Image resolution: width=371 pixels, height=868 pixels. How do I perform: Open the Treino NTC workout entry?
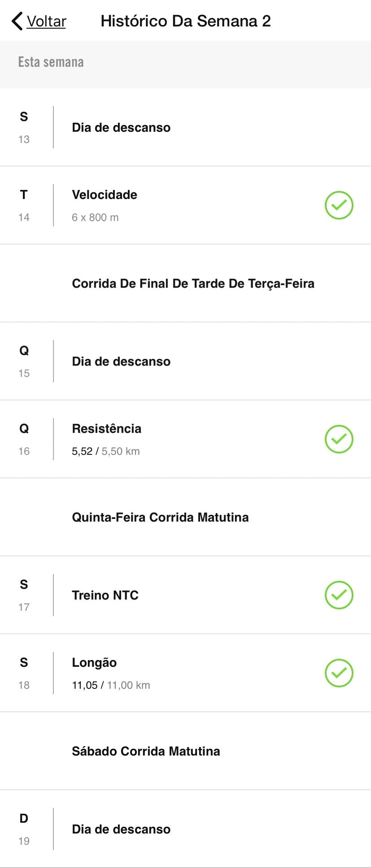coord(185,595)
